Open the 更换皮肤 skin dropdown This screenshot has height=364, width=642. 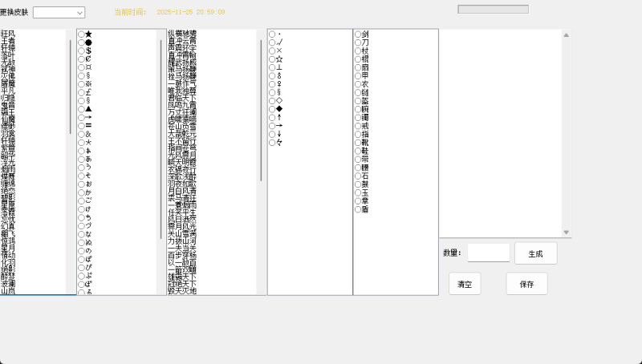coord(59,13)
